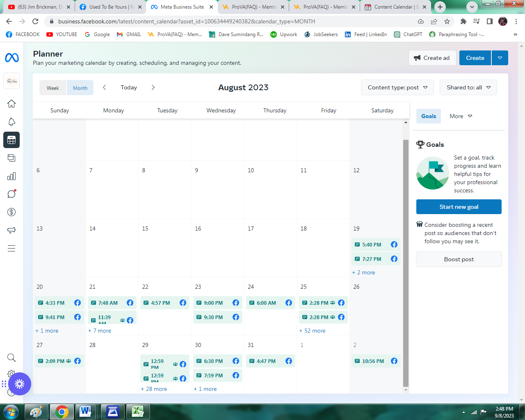Open the 6:00 AM post on August 24

tap(271, 303)
